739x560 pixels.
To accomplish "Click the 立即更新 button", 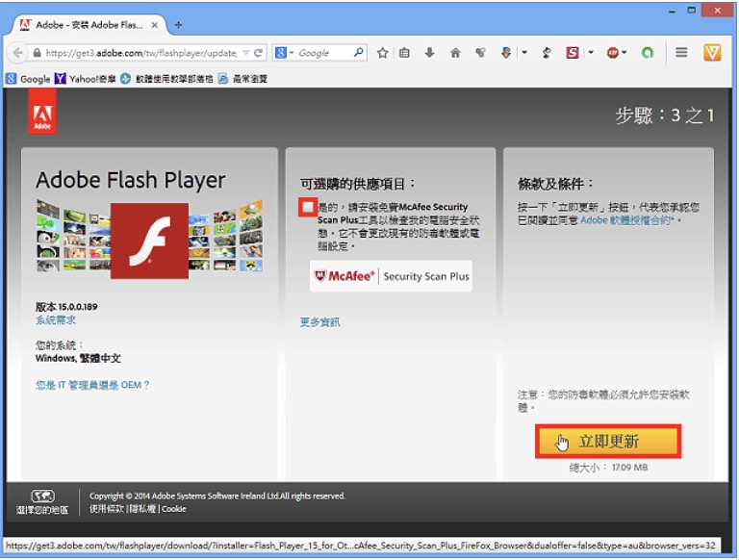I will click(608, 442).
